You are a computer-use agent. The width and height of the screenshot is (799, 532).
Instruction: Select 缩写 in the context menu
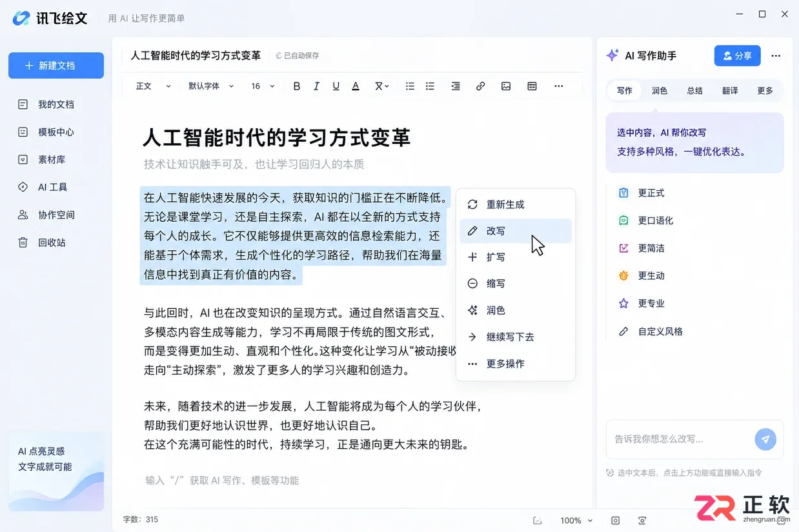click(x=516, y=284)
